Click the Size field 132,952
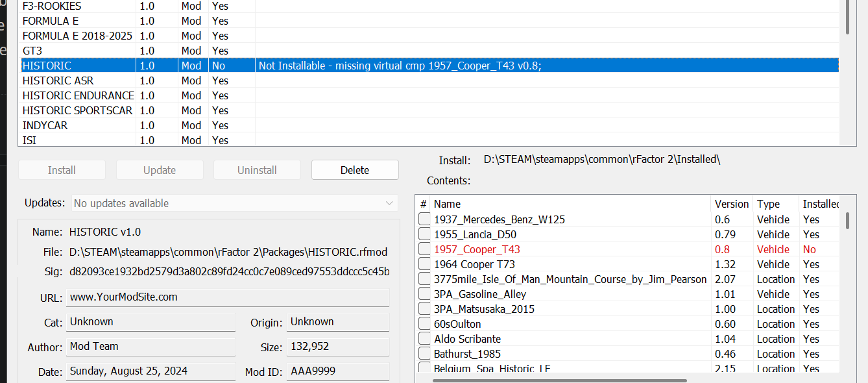 coord(338,347)
